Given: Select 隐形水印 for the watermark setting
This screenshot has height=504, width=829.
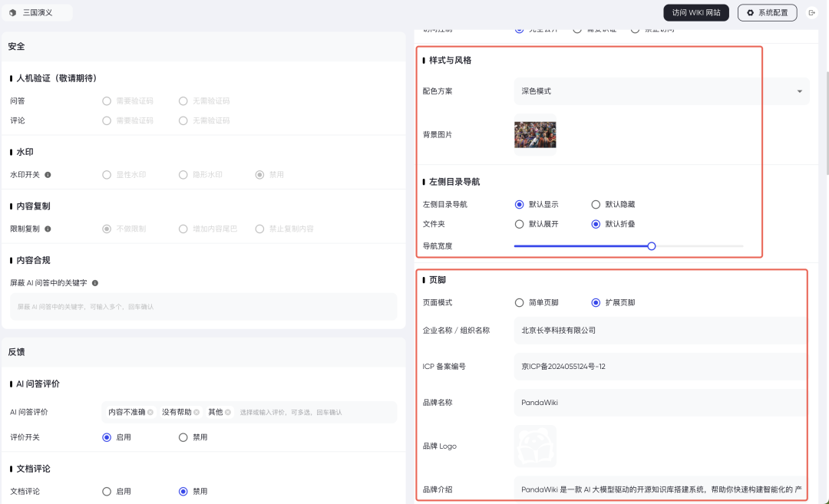Looking at the screenshot, I should (183, 174).
